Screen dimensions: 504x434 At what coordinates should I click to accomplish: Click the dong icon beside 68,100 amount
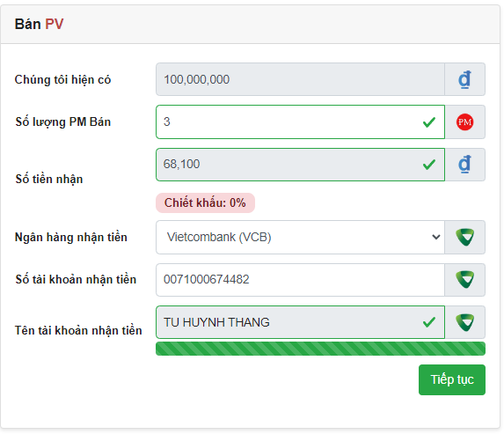(464, 165)
